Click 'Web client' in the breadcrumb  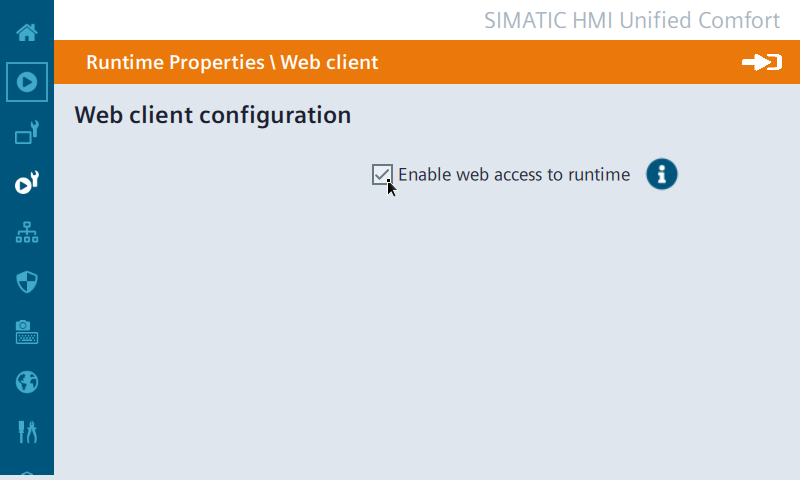329,62
